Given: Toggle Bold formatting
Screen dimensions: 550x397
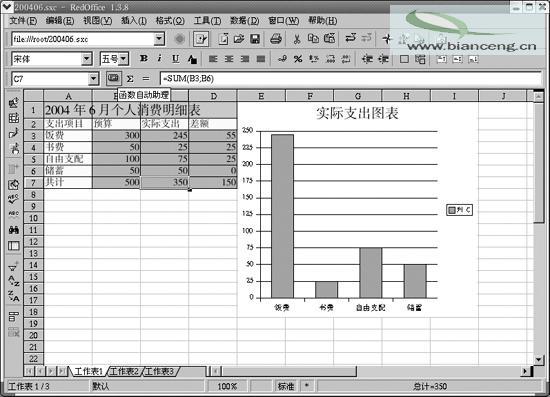Looking at the screenshot, I should coord(143,59).
